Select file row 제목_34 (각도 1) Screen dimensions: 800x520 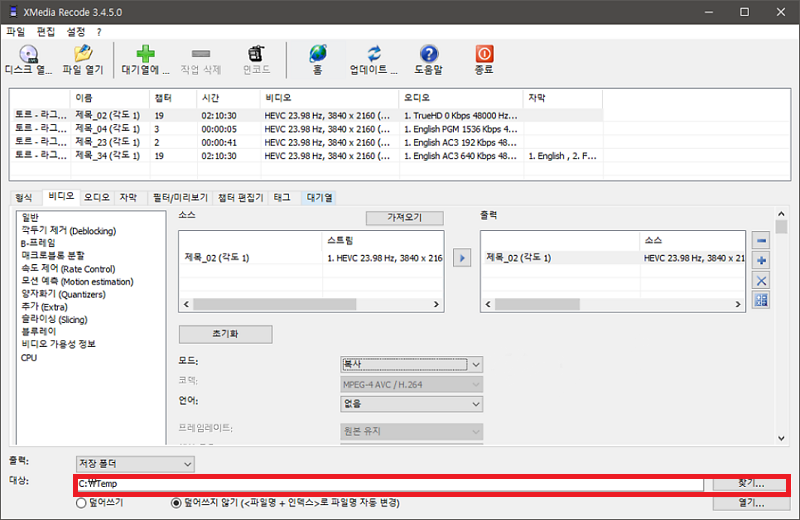point(306,155)
